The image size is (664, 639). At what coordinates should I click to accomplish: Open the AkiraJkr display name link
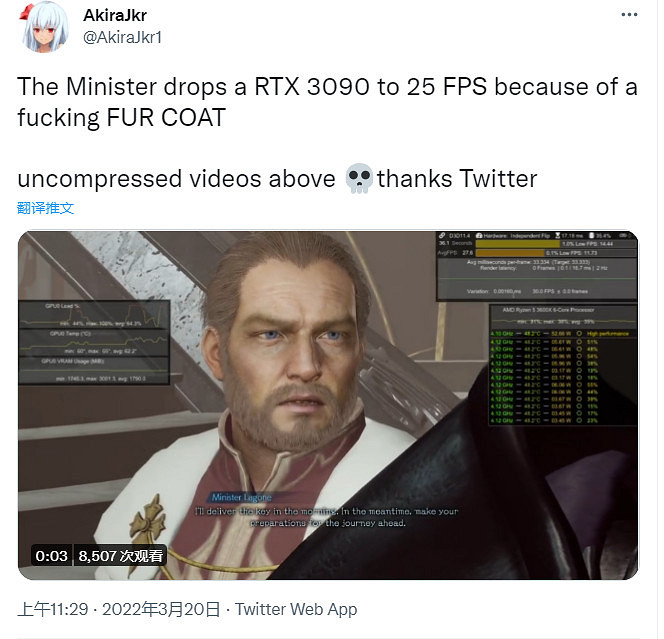click(115, 15)
